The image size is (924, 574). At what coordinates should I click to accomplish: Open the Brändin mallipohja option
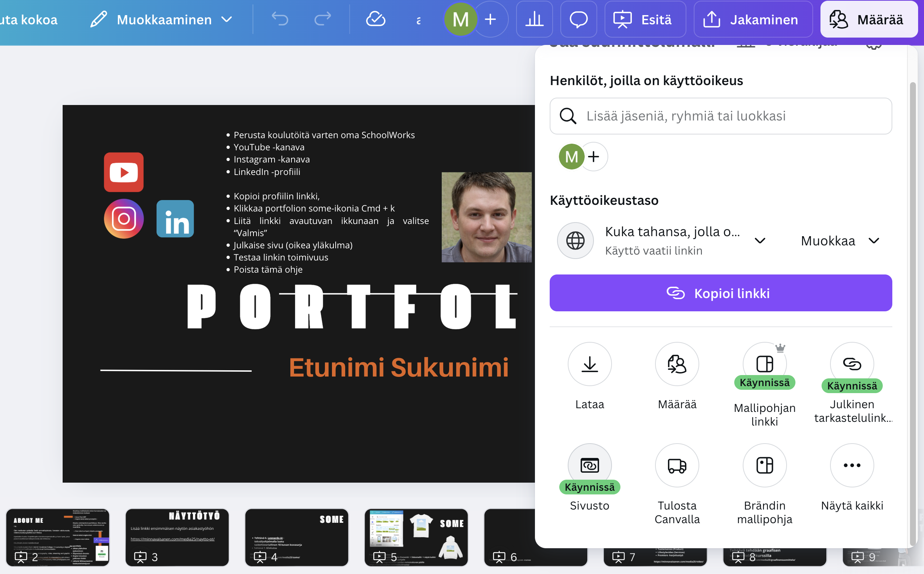click(764, 465)
